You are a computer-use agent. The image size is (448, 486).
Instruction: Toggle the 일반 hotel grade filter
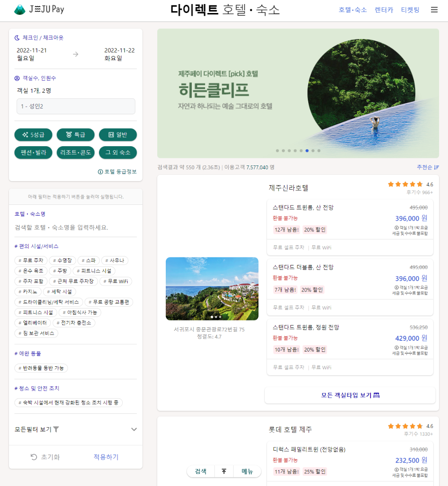[118, 135]
